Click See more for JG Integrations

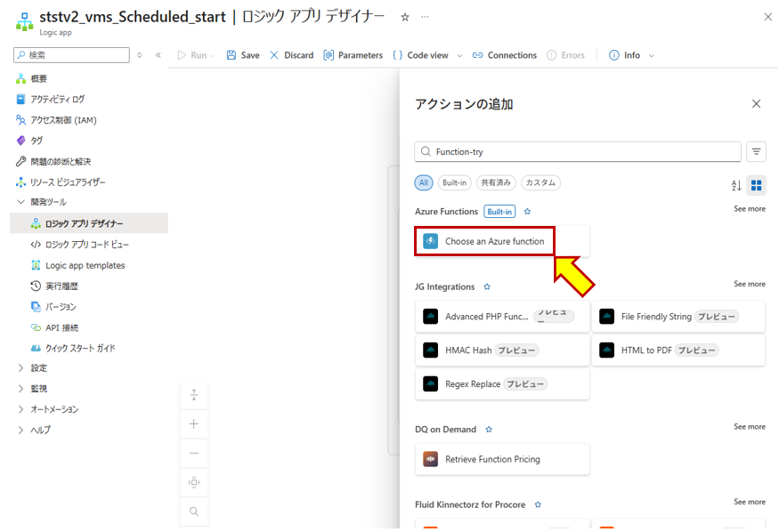pyautogui.click(x=750, y=284)
